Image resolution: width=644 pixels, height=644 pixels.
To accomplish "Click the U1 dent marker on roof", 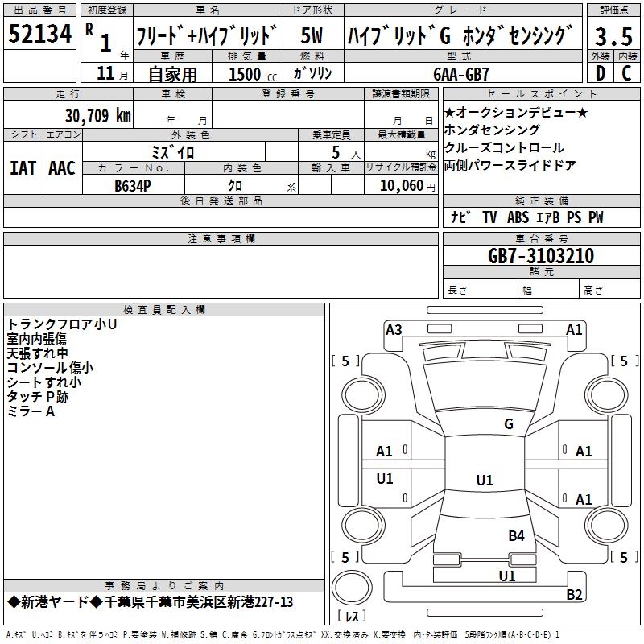I will 484,481.
